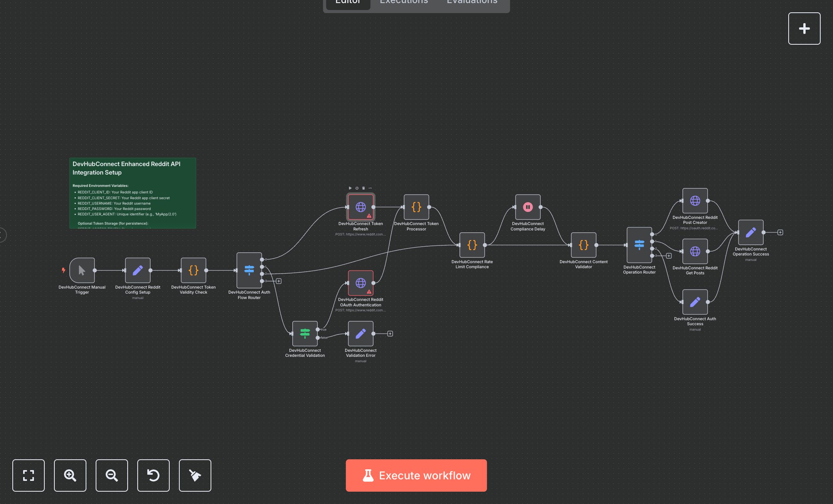Click the tidy up nodes broom icon
The height and width of the screenshot is (504, 833).
195,475
